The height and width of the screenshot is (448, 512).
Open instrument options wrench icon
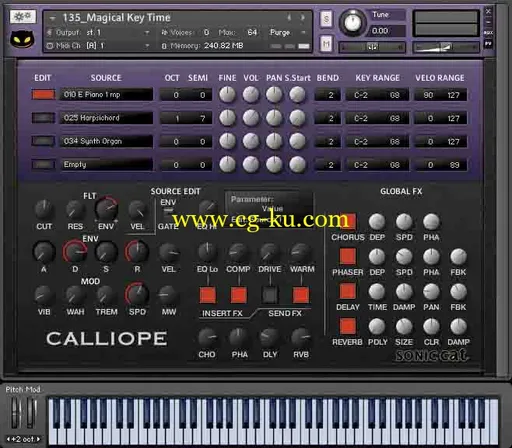[22, 16]
